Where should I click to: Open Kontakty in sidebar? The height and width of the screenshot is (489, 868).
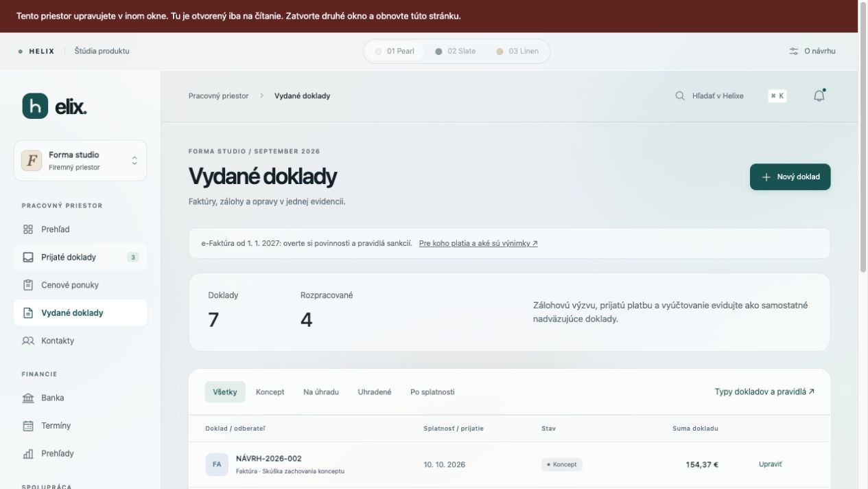(80, 341)
